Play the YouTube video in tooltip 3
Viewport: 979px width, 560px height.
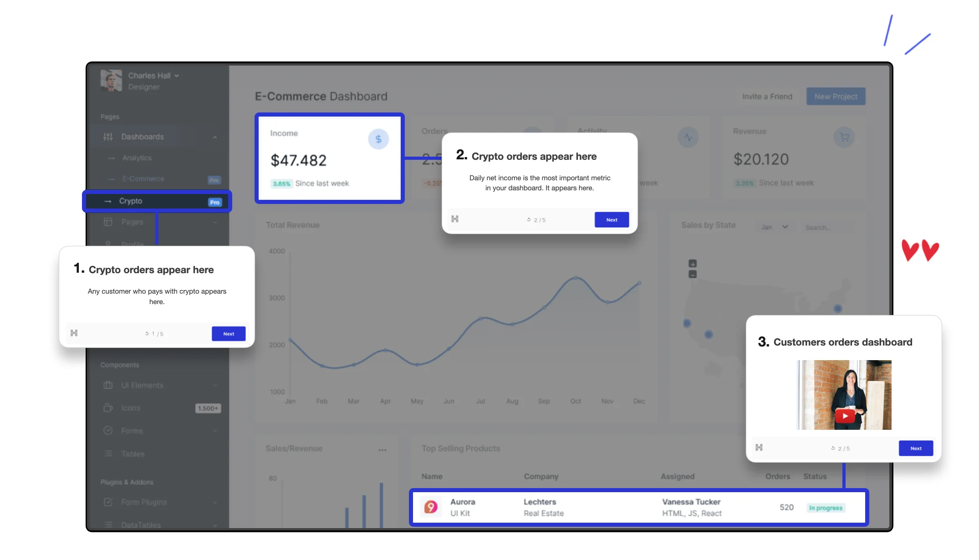(x=845, y=416)
